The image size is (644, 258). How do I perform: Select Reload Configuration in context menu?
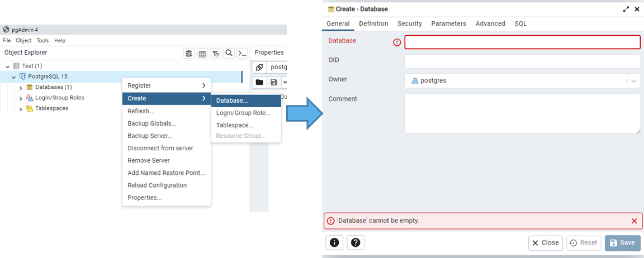(x=167, y=185)
